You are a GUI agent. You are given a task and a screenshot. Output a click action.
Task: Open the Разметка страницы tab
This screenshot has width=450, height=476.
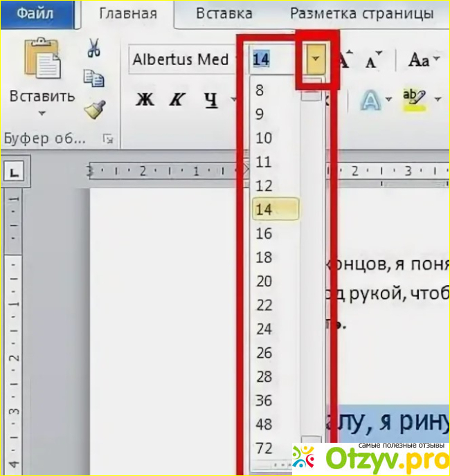[361, 13]
